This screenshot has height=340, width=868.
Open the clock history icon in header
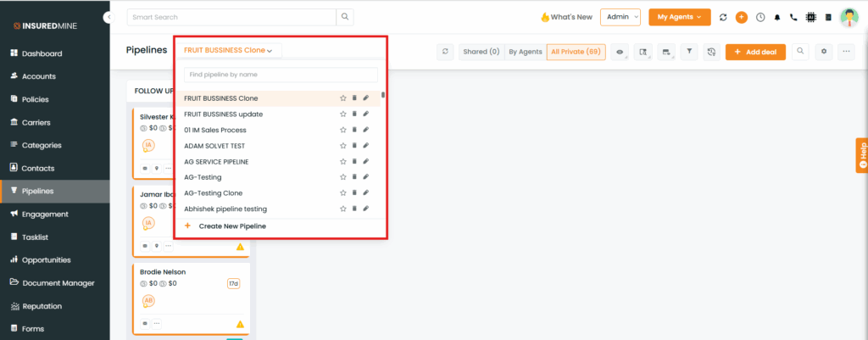coord(760,17)
